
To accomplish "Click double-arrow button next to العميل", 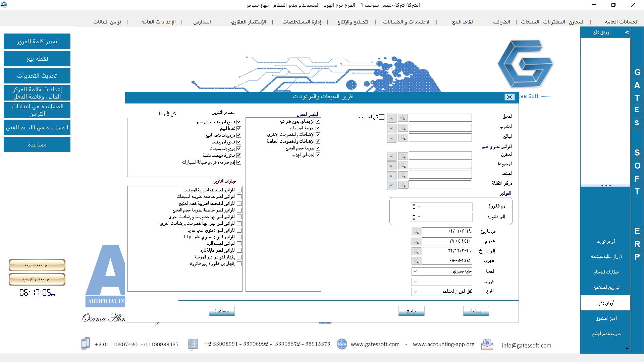I will point(391,118).
